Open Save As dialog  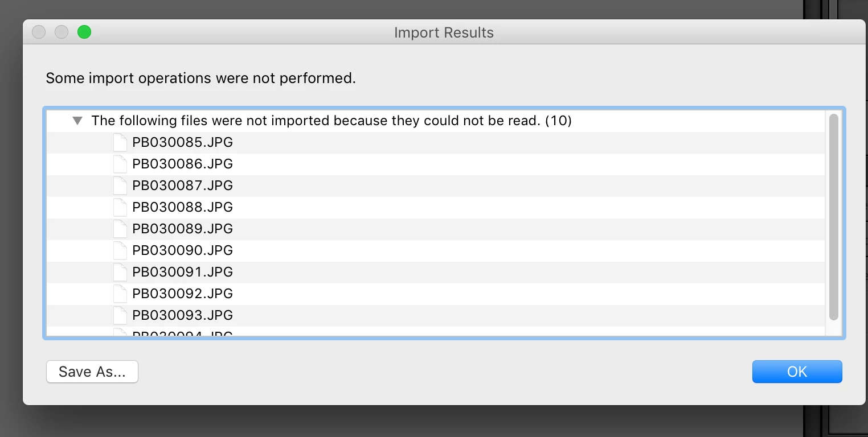(92, 372)
